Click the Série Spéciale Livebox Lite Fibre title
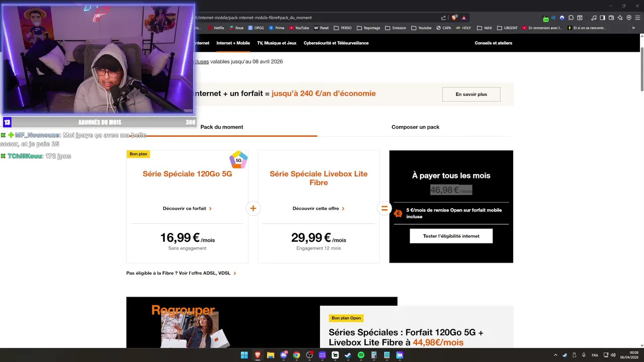 click(318, 178)
